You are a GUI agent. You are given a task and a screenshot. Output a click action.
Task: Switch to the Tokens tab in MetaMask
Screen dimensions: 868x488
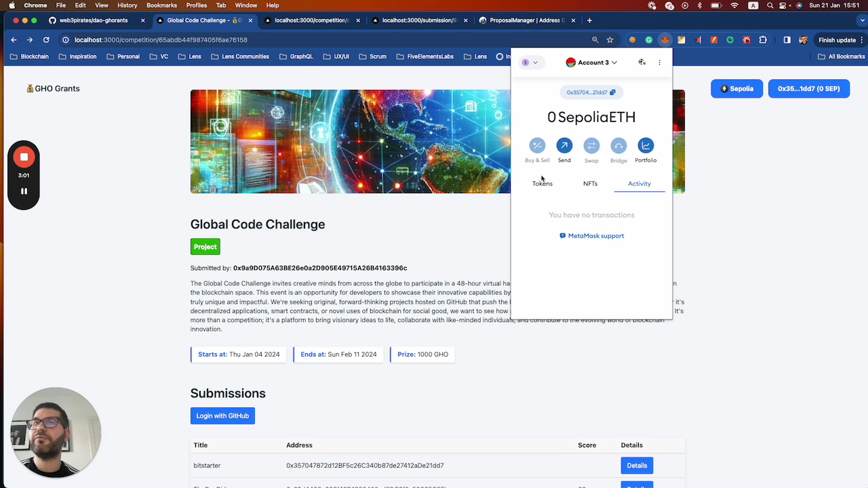(542, 184)
